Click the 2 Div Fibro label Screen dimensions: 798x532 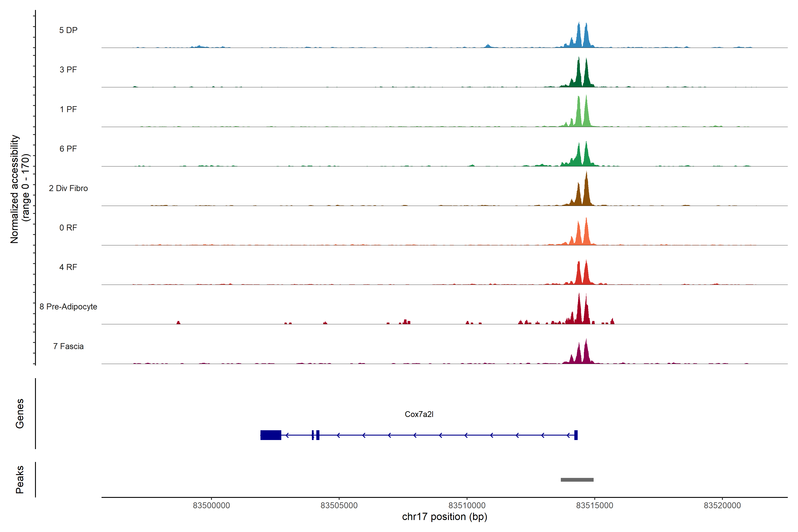tap(68, 188)
